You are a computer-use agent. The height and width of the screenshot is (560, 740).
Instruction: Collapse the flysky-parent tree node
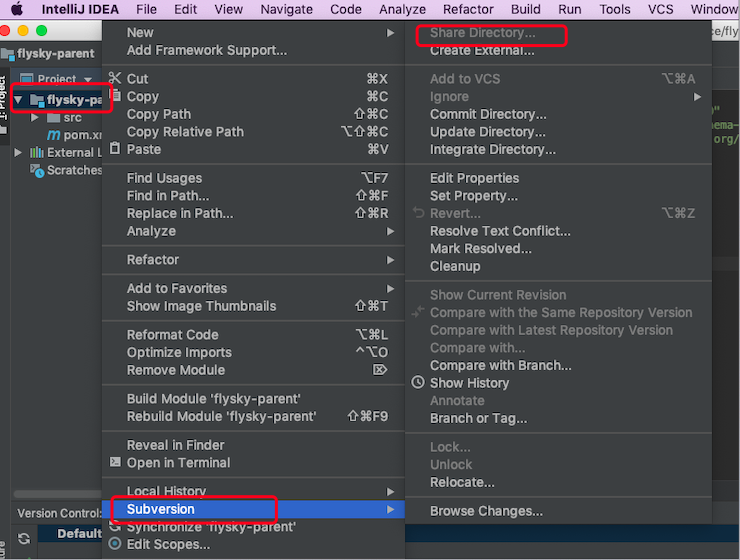18,100
